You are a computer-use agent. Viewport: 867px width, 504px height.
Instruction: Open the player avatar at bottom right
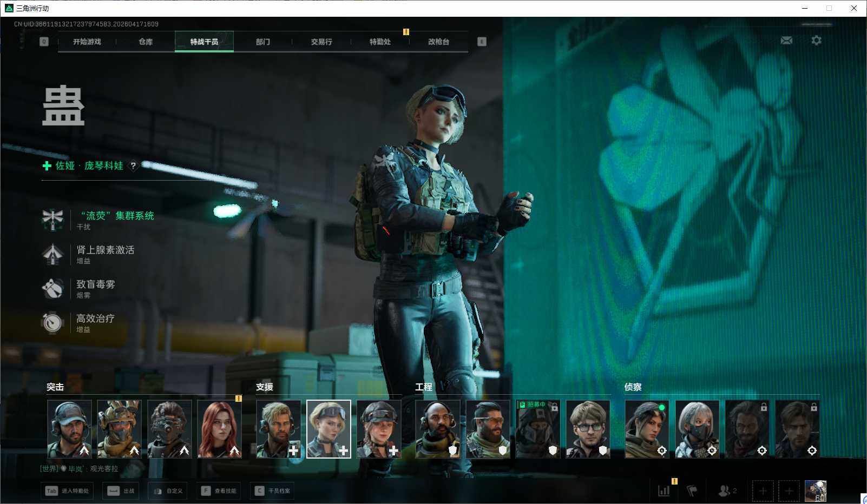tap(815, 491)
